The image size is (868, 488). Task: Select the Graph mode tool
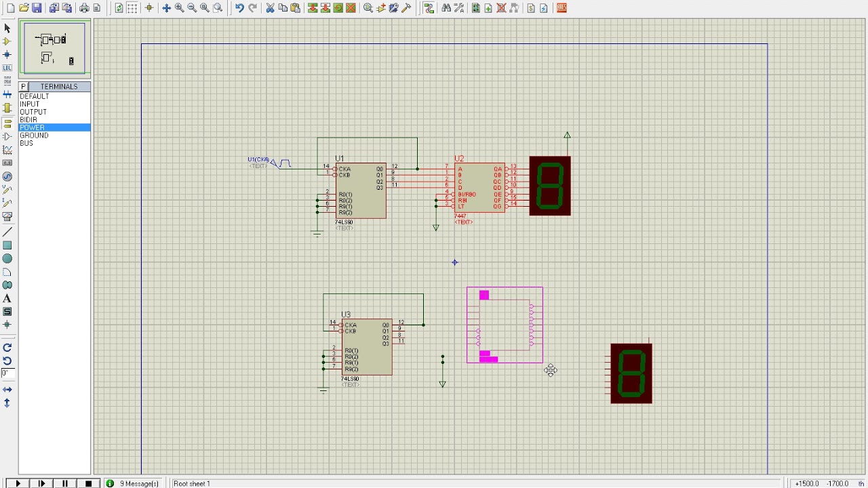[7, 150]
